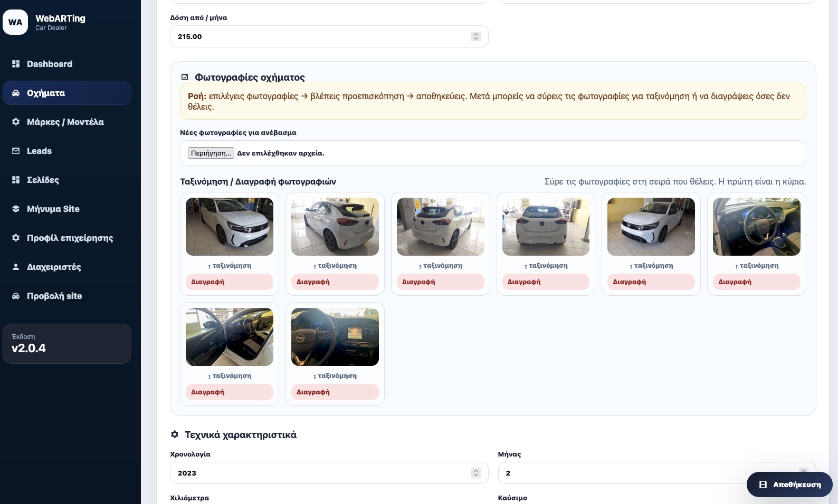The width and height of the screenshot is (838, 504).
Task: Click the layers icon beside Μήνυμα Site
Action: tap(16, 209)
